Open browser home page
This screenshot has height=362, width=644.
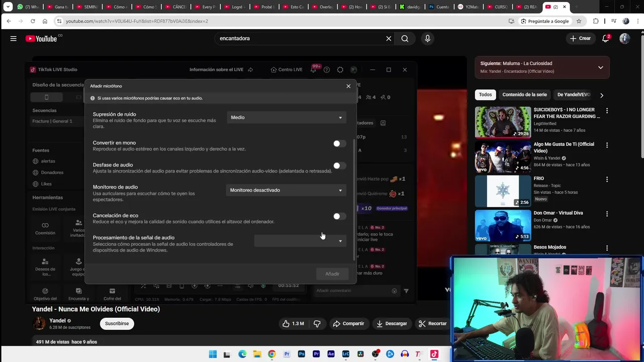pos(45,21)
